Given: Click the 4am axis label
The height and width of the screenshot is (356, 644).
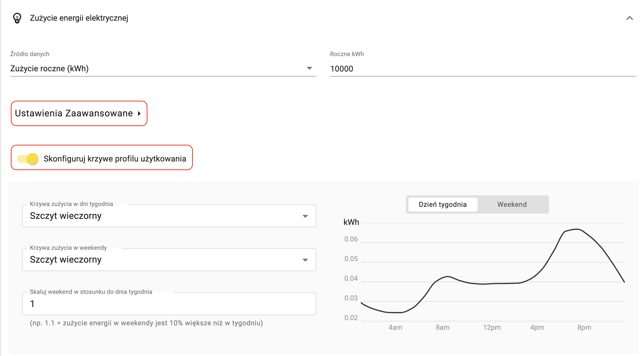Looking at the screenshot, I should 395,327.
